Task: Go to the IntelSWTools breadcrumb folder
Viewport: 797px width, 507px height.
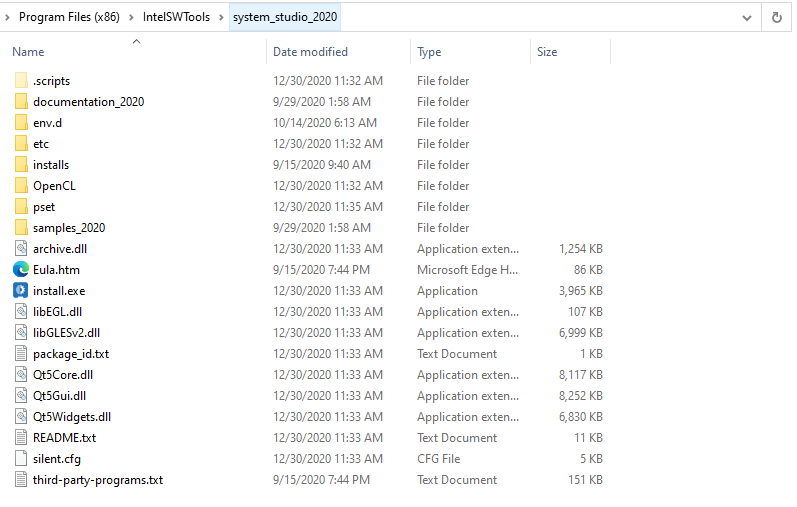Action: click(x=176, y=17)
